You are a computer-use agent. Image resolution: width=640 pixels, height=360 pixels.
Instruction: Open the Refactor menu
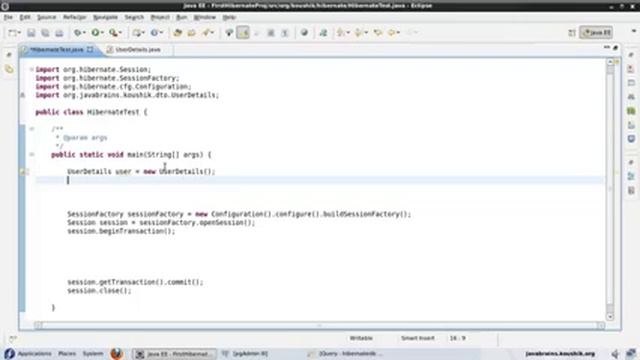75,17
